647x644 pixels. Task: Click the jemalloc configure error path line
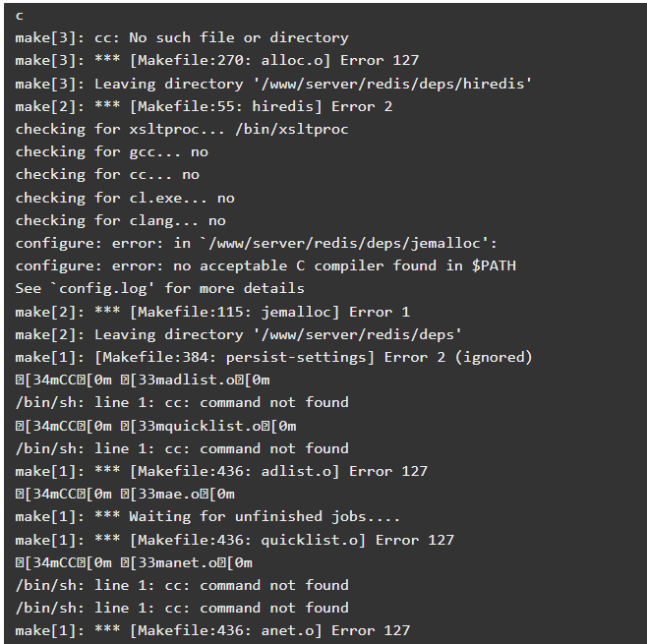(x=257, y=243)
